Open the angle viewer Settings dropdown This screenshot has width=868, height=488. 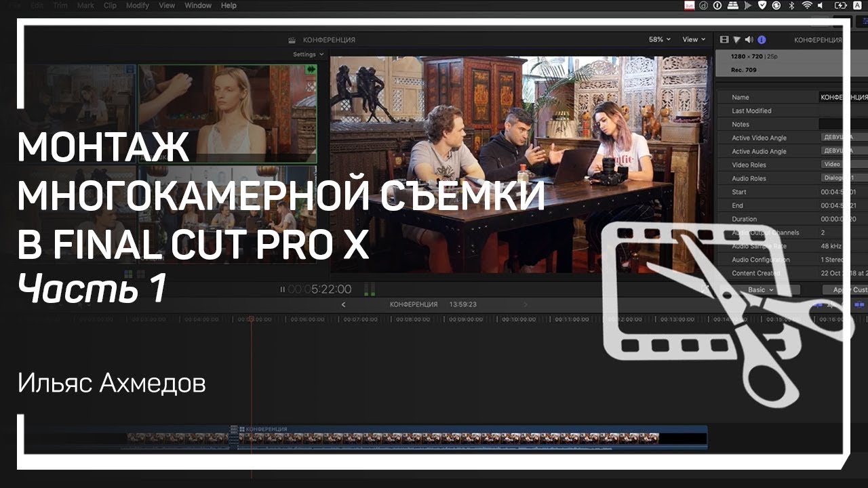308,54
